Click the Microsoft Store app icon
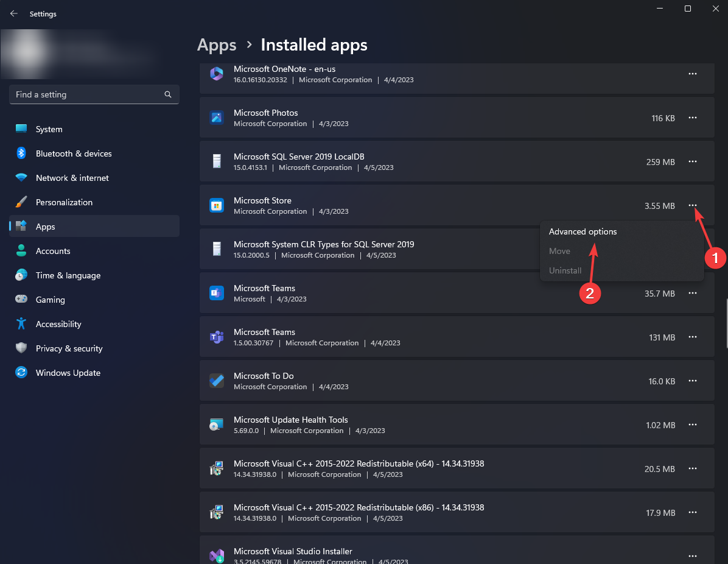 coord(216,206)
